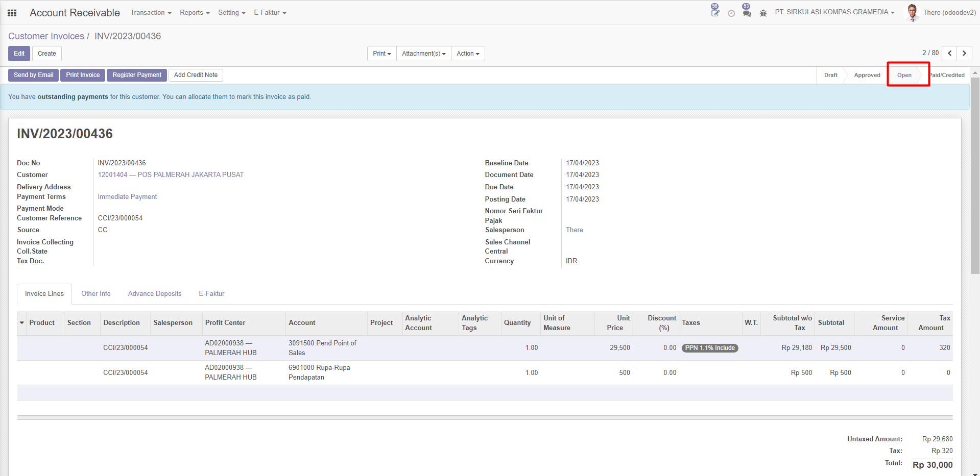This screenshot has width=980, height=476.
Task: Click the PPN 1.1% Include tax tag
Action: (x=710, y=348)
